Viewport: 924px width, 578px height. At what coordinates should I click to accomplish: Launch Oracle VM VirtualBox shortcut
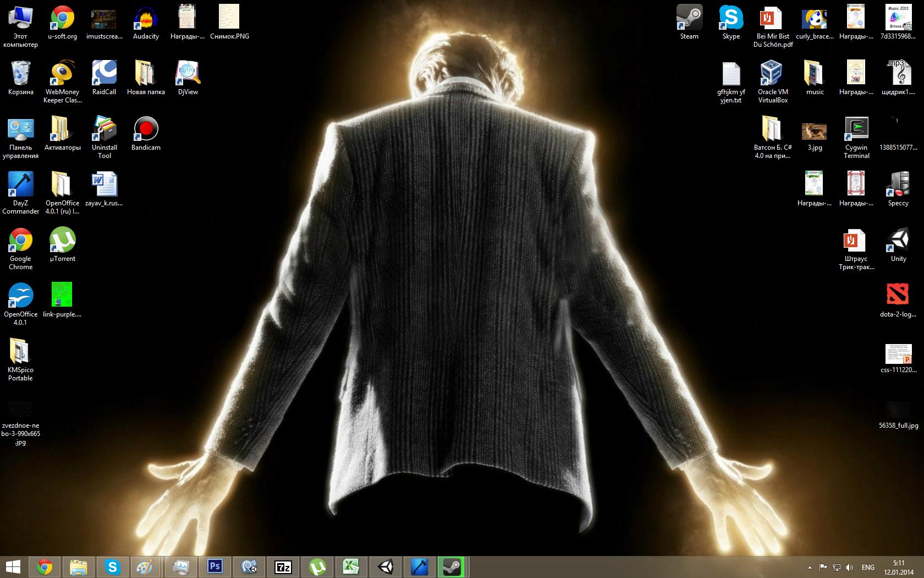pyautogui.click(x=773, y=81)
